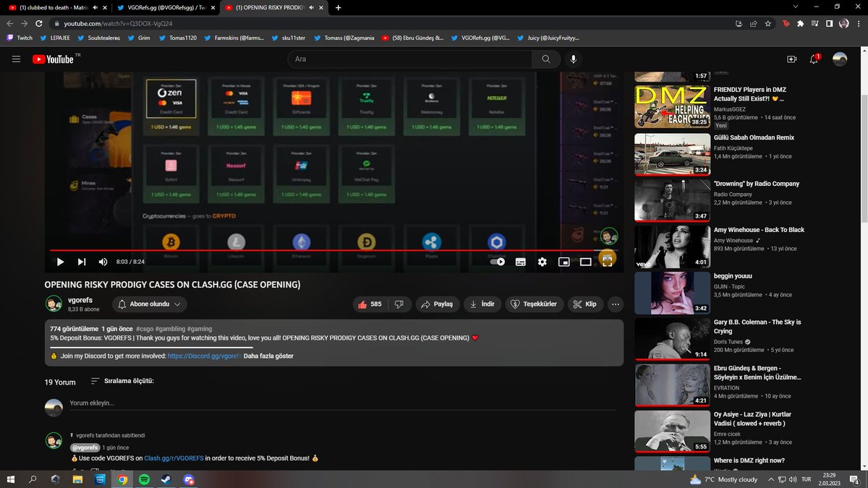The height and width of the screenshot is (488, 868).
Task: Expand the Abone olundu subscription dropdown
Action: coord(150,304)
